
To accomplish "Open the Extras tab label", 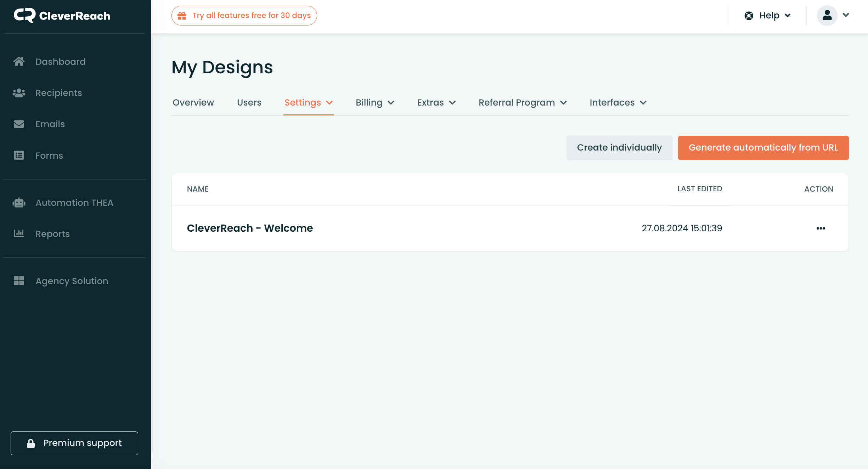I will [430, 102].
